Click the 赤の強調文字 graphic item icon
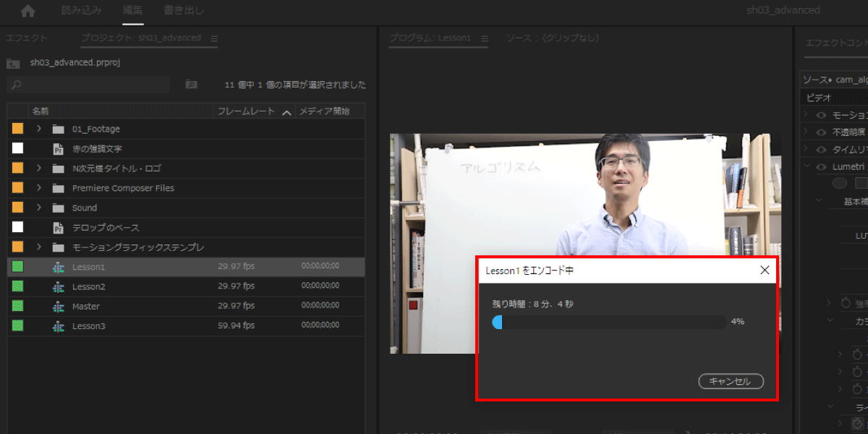The image size is (868, 434). click(59, 149)
